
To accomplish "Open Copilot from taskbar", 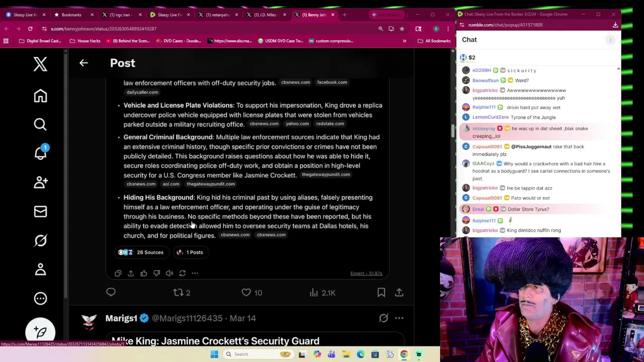I will (317, 354).
